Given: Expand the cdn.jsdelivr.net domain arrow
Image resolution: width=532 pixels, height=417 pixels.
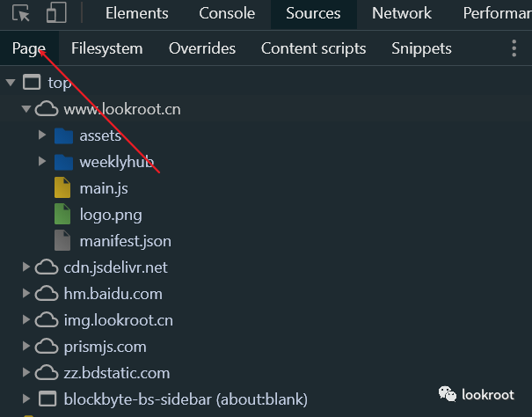Looking at the screenshot, I should [x=26, y=267].
